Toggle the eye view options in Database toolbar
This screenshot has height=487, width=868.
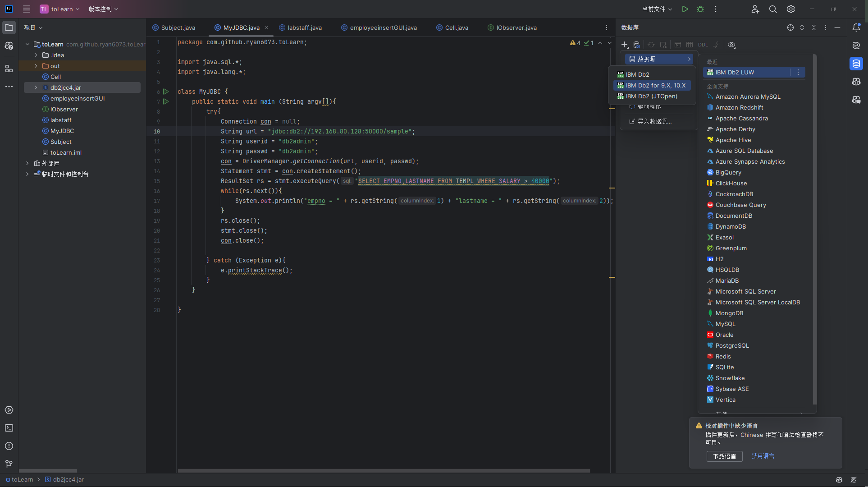(732, 45)
